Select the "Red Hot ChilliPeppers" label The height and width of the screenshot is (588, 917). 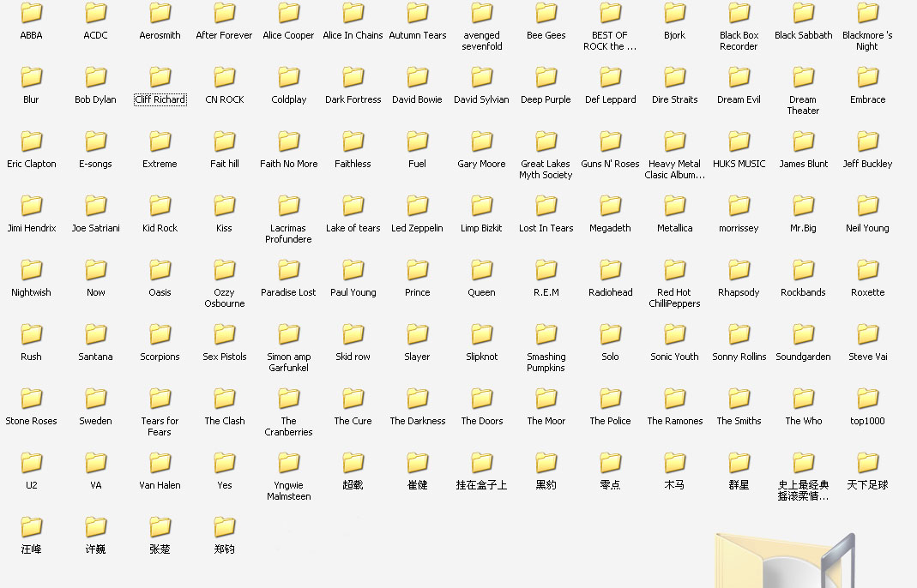pyautogui.click(x=674, y=297)
